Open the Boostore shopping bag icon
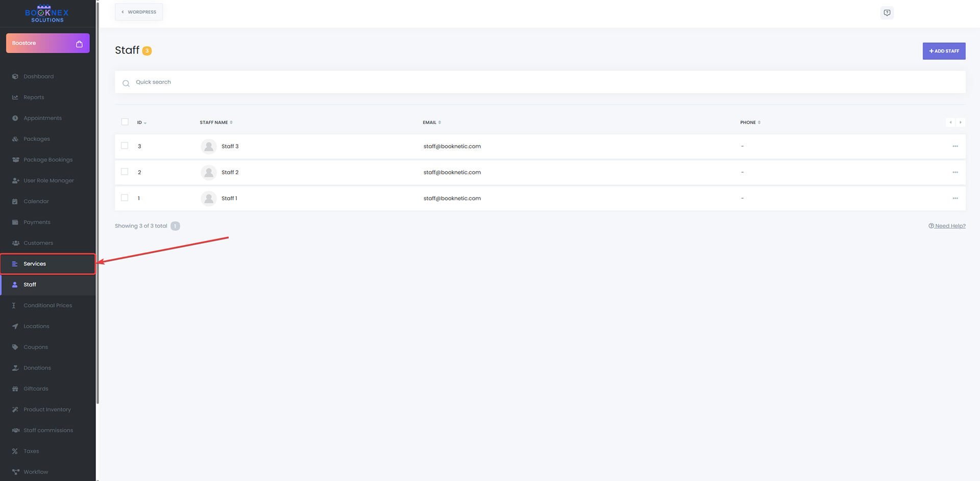980x481 pixels. 79,44
